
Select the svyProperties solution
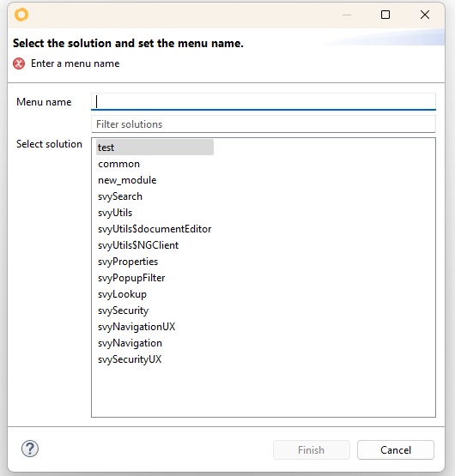point(128,262)
